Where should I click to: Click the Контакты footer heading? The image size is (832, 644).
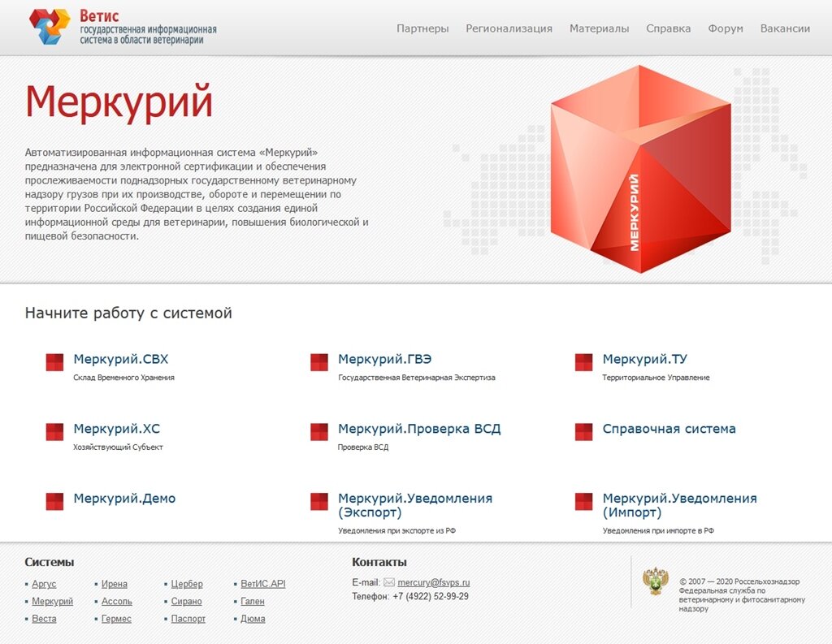(x=379, y=562)
